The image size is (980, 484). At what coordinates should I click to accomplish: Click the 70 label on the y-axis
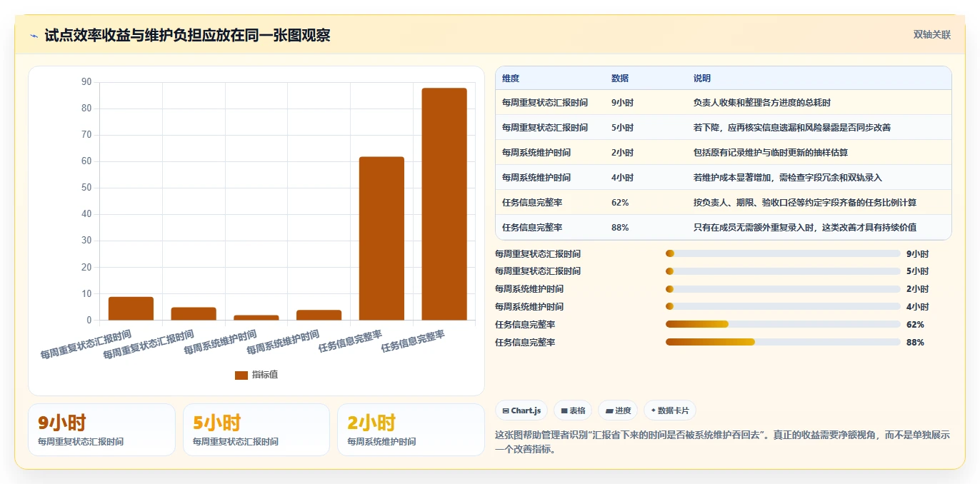click(86, 135)
